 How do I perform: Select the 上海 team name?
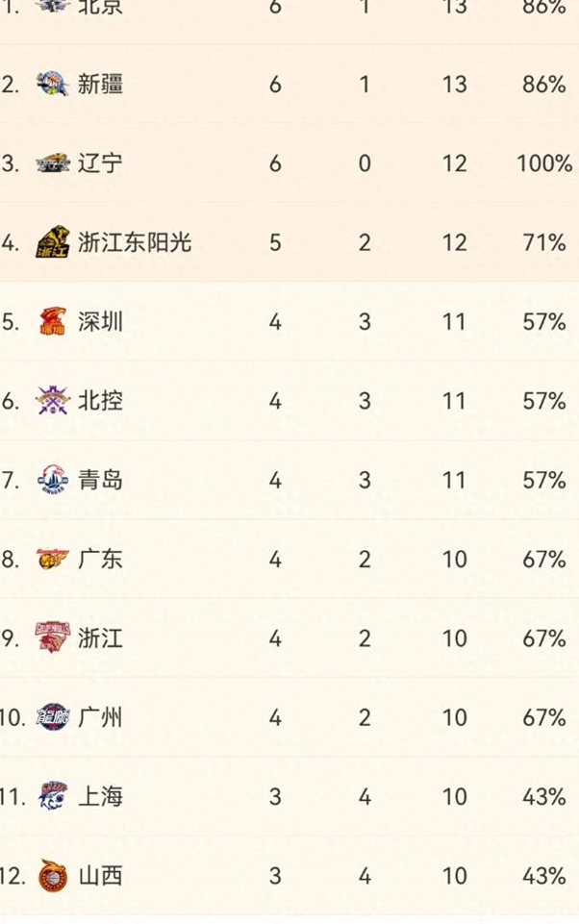pos(103,795)
